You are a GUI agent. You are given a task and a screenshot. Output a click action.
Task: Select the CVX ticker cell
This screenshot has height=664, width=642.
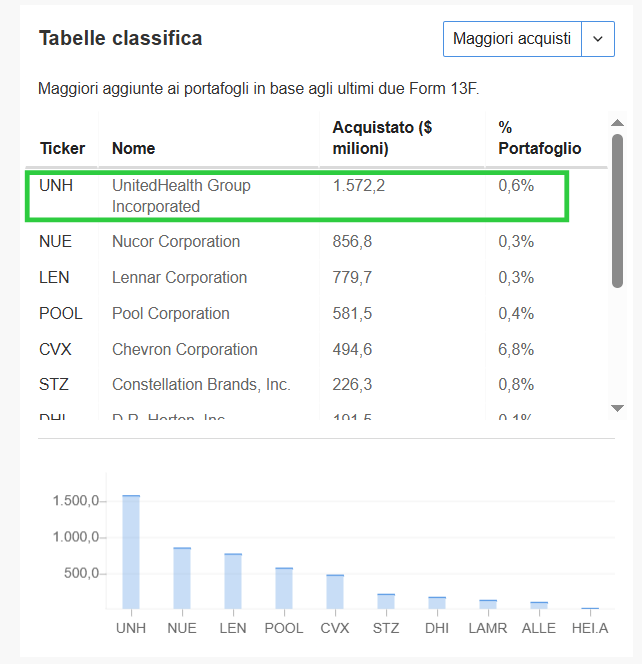[x=55, y=349]
